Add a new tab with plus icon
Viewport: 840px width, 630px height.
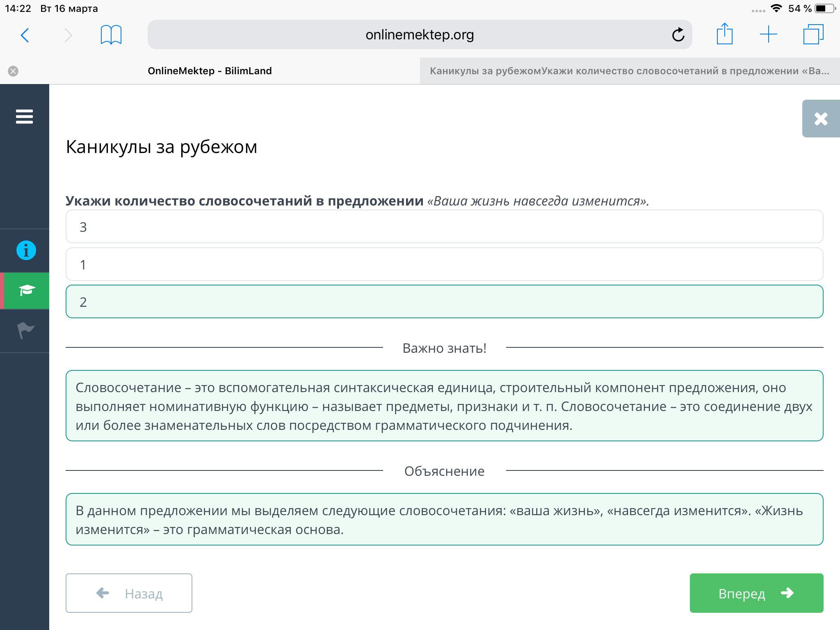tap(768, 34)
